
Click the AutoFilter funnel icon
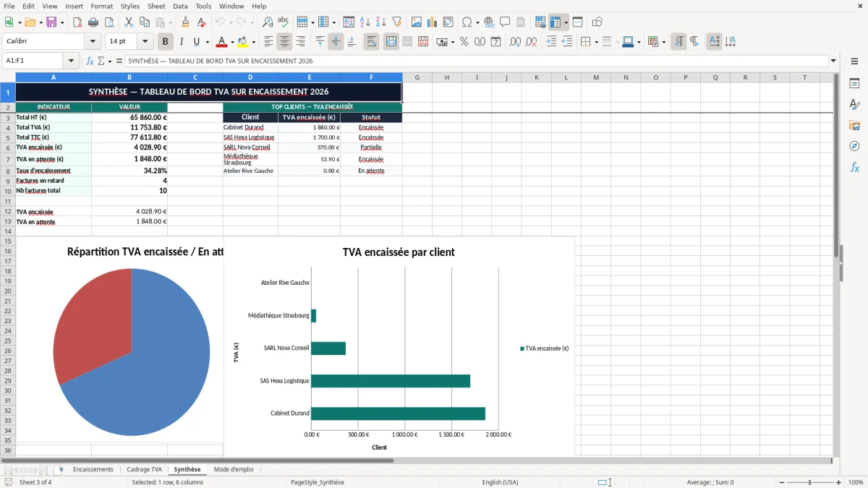[x=396, y=22]
